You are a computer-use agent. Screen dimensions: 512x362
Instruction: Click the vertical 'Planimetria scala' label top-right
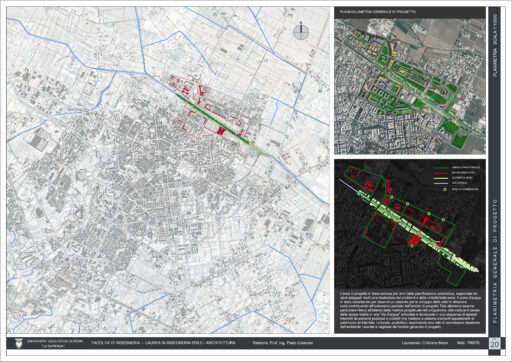click(495, 45)
